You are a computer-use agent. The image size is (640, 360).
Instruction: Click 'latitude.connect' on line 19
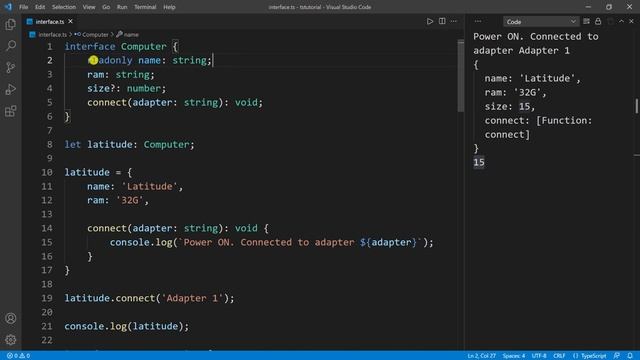pos(109,298)
